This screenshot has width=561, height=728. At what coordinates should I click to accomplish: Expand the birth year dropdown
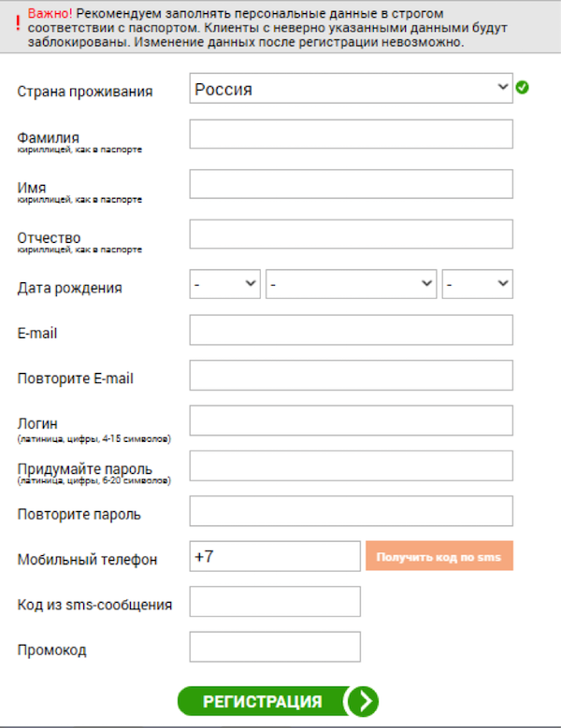(478, 284)
